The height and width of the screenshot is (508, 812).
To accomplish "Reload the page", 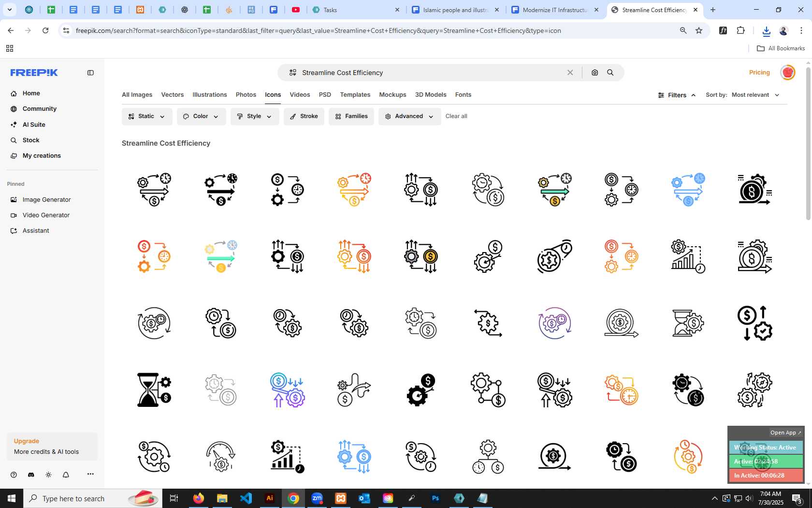I will coord(45,30).
